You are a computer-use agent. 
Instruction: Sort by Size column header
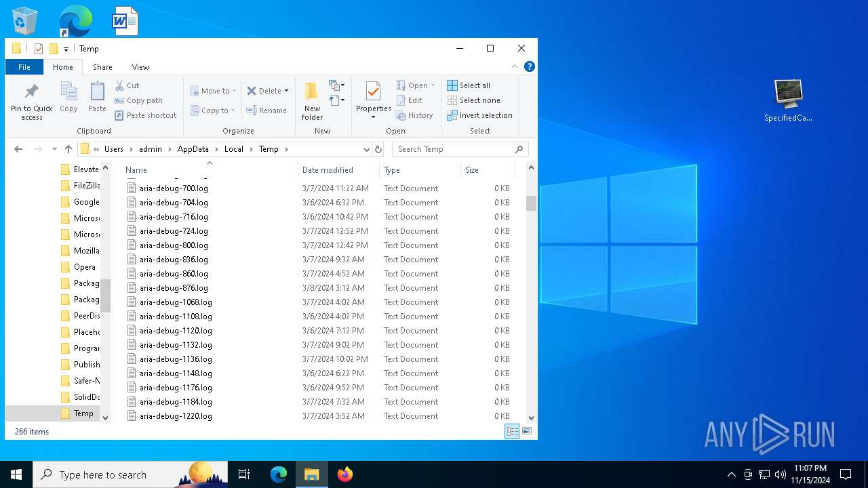pyautogui.click(x=488, y=170)
